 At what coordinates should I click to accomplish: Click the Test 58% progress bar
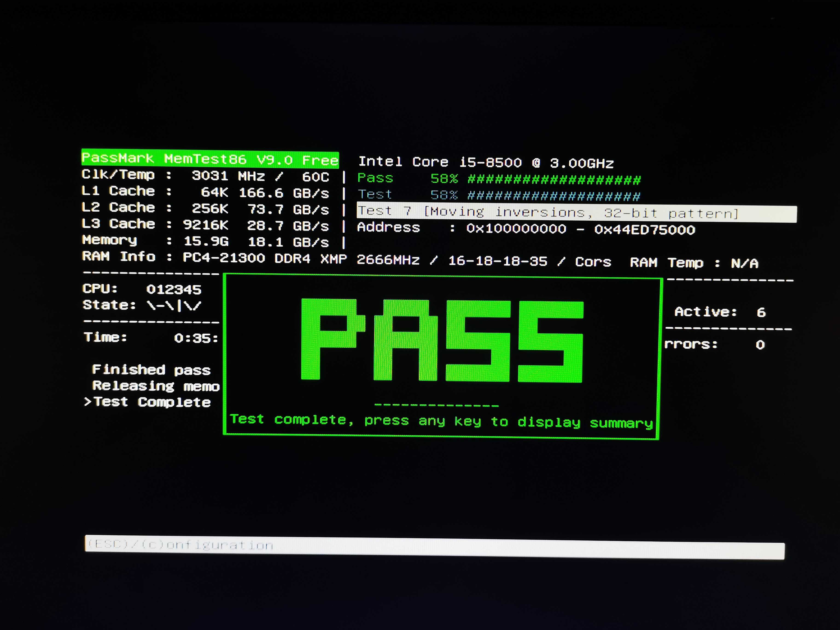pyautogui.click(x=499, y=195)
